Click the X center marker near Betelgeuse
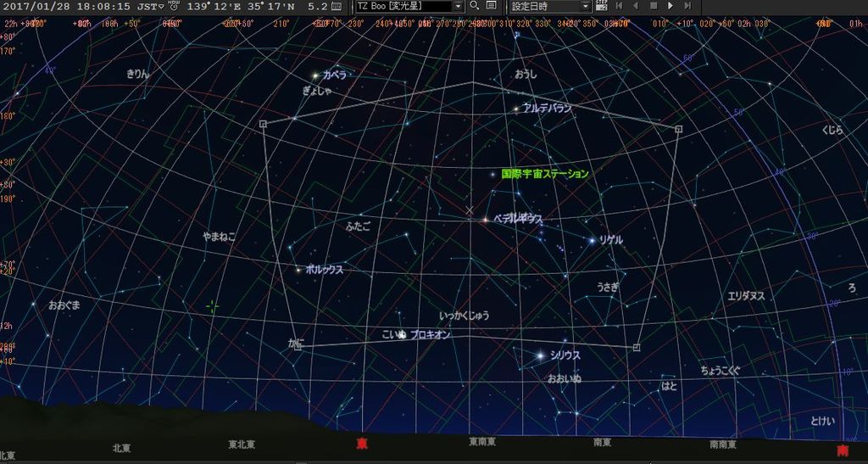Viewport: 868px width, 464px height. click(x=470, y=210)
